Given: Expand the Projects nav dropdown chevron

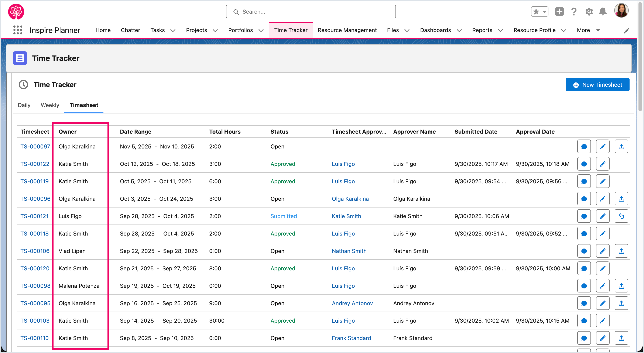Looking at the screenshot, I should (x=215, y=31).
